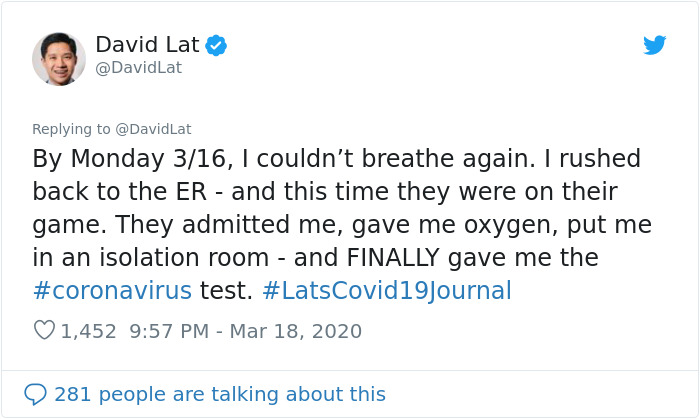The height and width of the screenshot is (419, 700).
Task: Open the 9:57 PM - Mar 18, 2020 timestamp
Action: coord(245,331)
